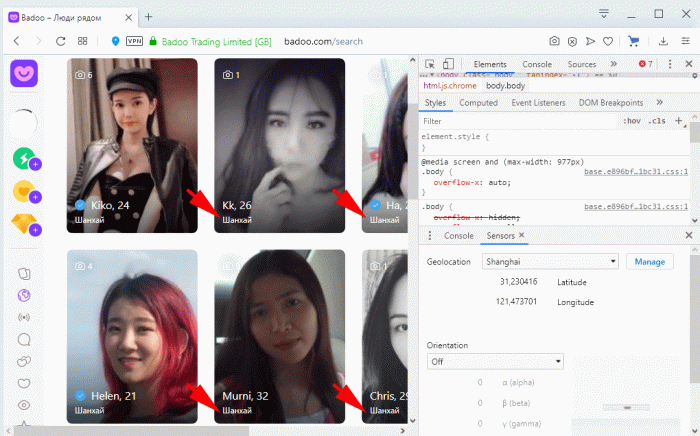The image size is (700, 436).
Task: Open the Orientation dropdown set to Off
Action: [495, 360]
